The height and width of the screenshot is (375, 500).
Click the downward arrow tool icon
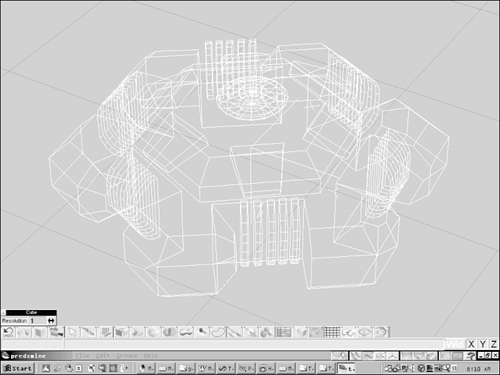click(x=105, y=332)
